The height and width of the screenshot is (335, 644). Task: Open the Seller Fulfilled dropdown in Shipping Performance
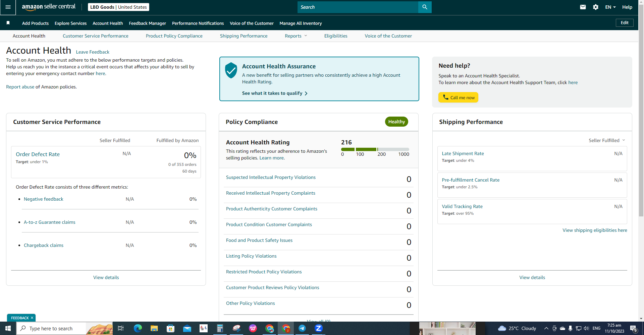coord(607,140)
